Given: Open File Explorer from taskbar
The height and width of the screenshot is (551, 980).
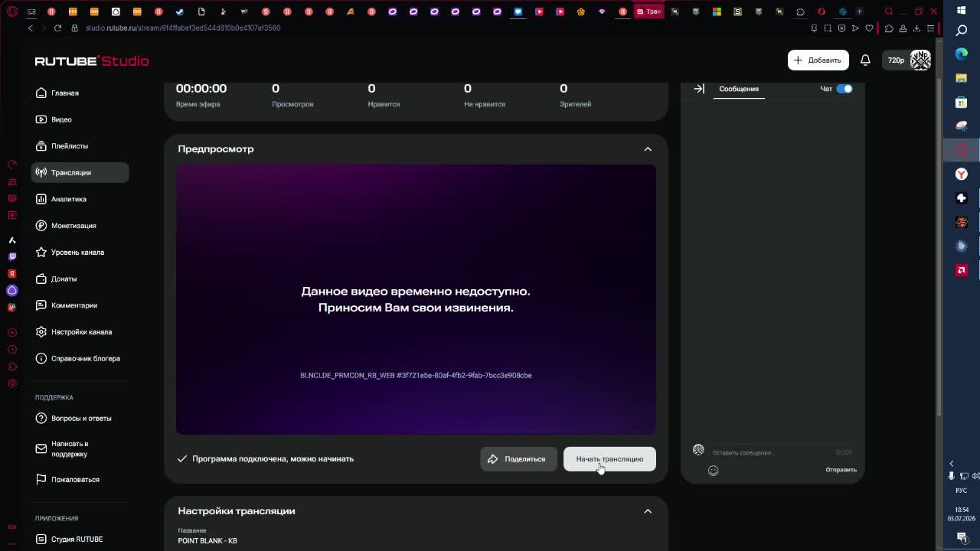Looking at the screenshot, I should (x=962, y=78).
